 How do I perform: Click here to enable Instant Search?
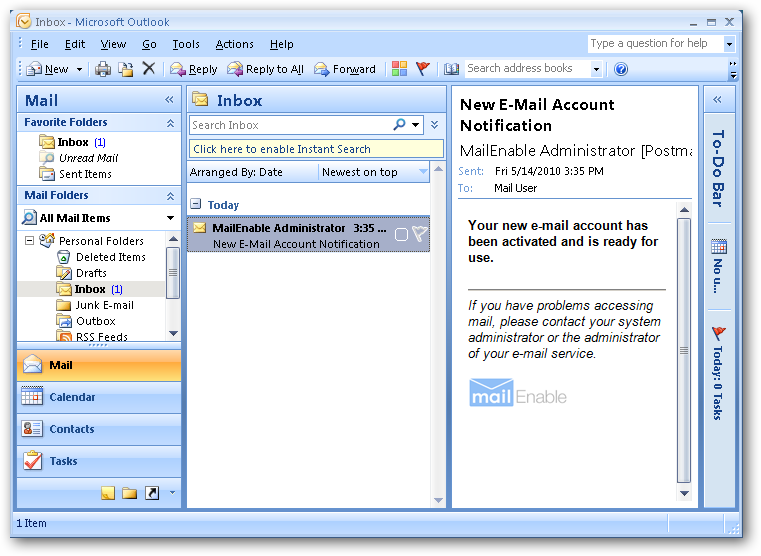point(316,149)
